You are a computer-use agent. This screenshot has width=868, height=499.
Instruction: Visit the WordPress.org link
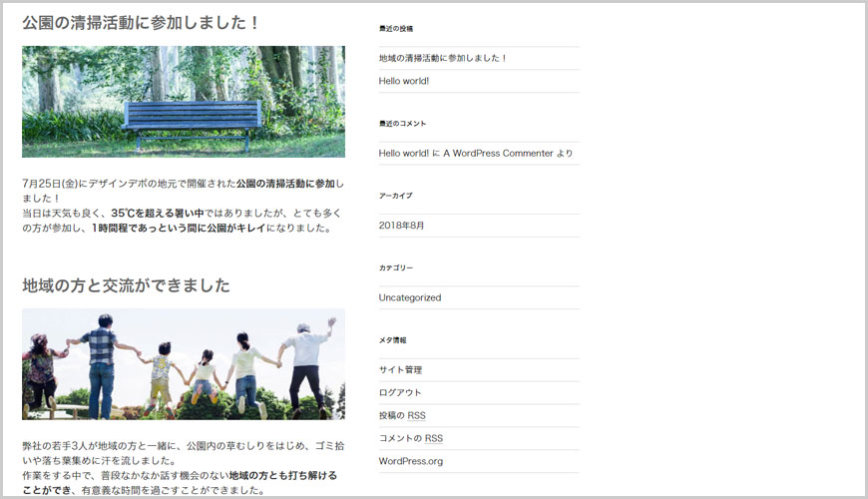tap(410, 461)
